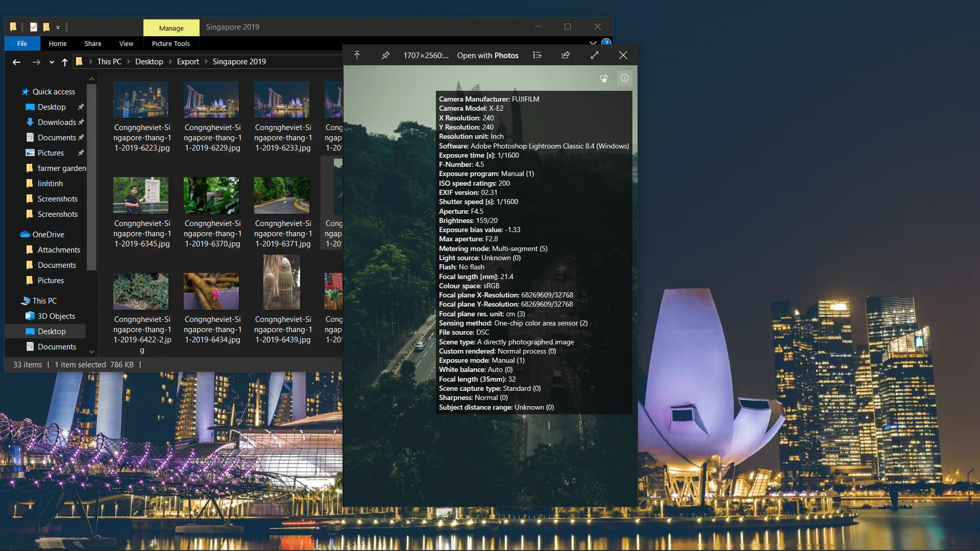The image size is (980, 551).
Task: Open farmer garden folder in sidebar
Action: coord(62,168)
